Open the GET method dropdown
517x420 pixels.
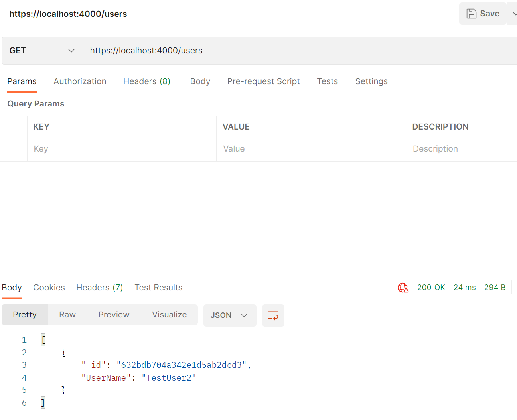tap(42, 51)
